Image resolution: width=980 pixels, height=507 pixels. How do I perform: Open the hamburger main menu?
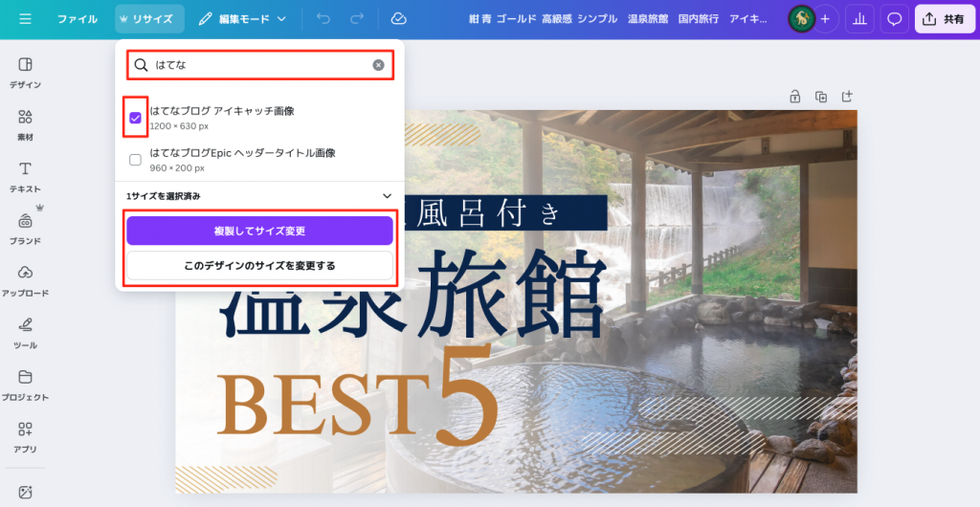click(x=25, y=19)
